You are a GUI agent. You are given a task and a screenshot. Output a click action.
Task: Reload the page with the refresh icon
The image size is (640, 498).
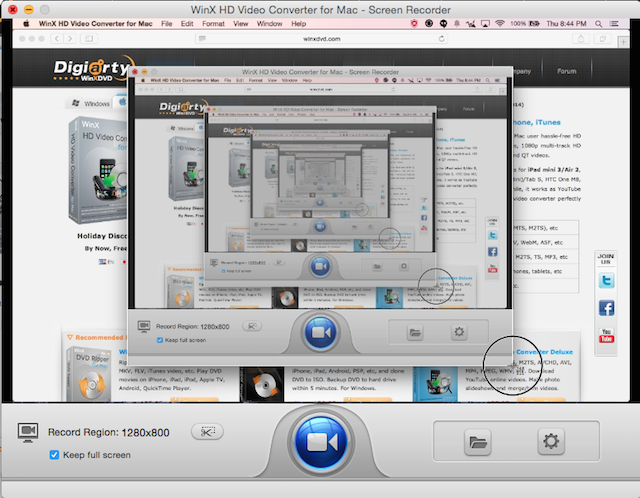coord(441,39)
